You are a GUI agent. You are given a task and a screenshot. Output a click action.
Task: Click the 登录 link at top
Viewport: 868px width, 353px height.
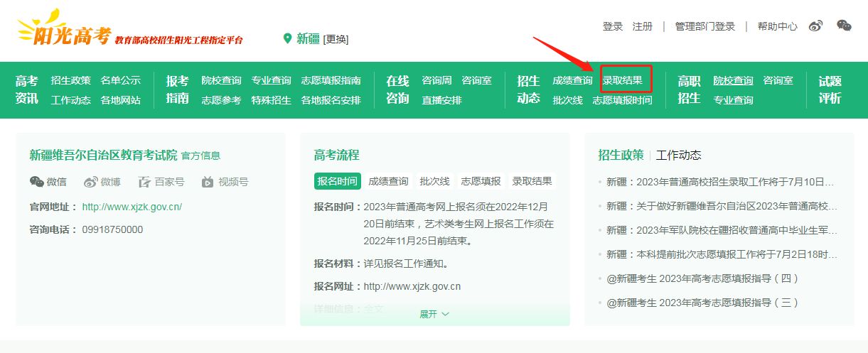point(613,26)
